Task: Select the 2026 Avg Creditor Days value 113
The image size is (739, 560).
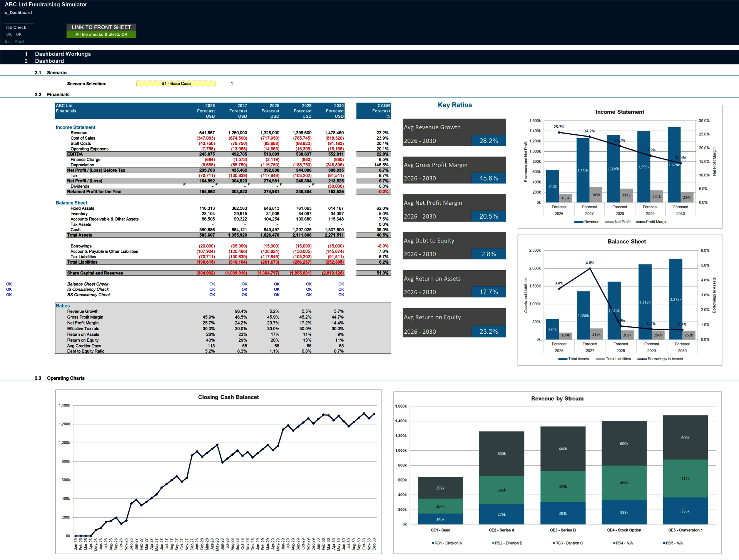Action: [211, 346]
